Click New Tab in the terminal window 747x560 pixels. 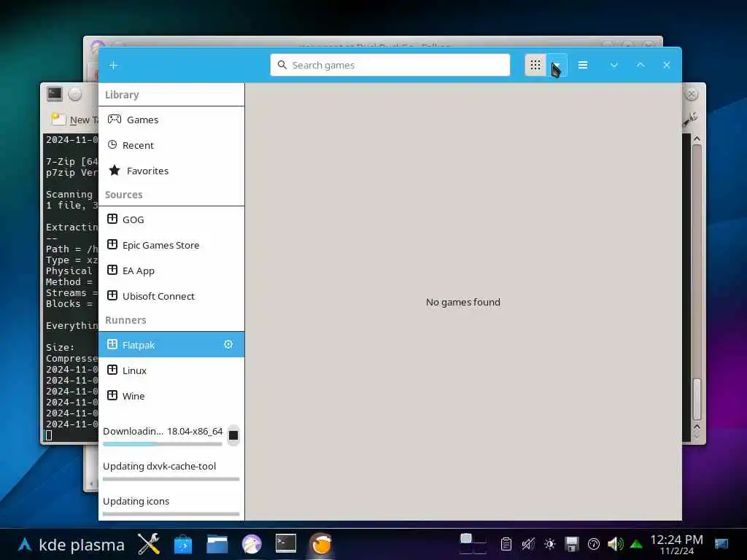76,120
